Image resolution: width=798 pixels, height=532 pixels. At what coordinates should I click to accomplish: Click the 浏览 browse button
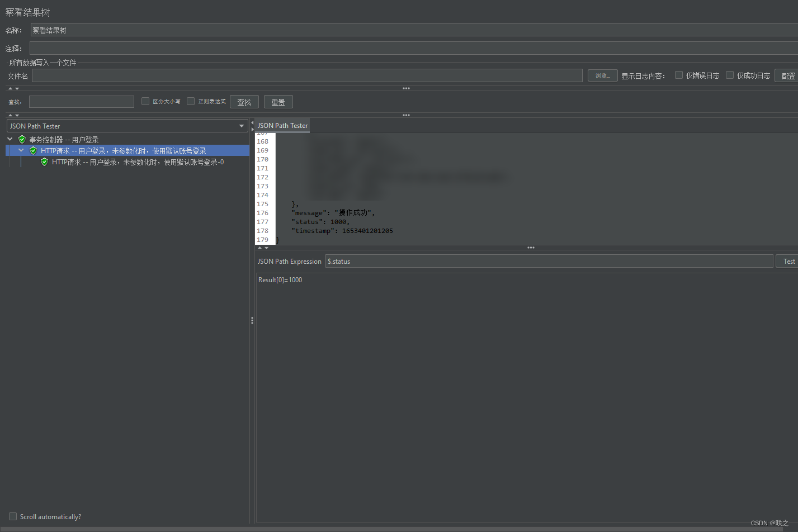click(603, 75)
